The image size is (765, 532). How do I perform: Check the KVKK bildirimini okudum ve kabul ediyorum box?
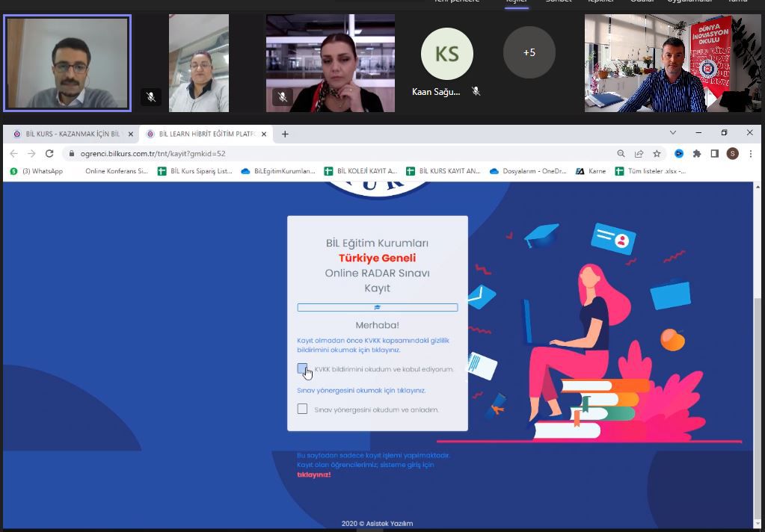tap(303, 368)
